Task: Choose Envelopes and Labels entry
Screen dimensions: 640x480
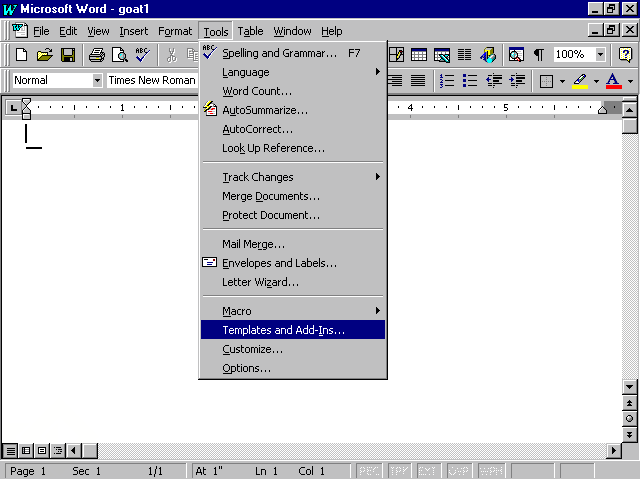Action: pyautogui.click(x=293, y=263)
